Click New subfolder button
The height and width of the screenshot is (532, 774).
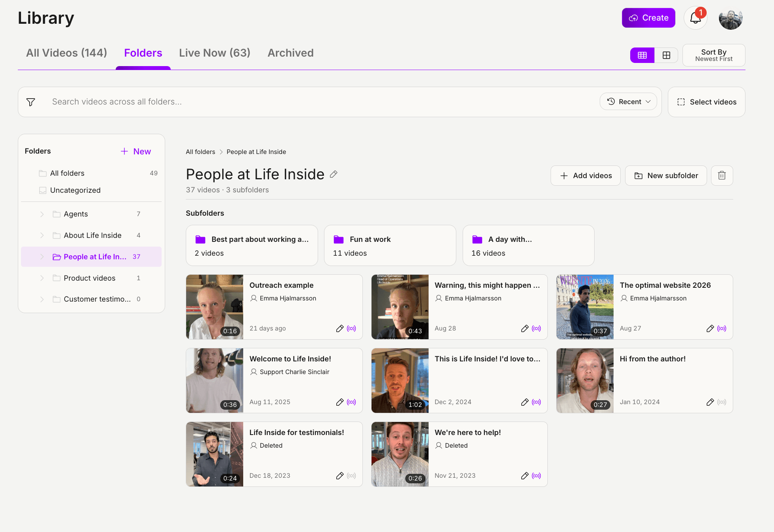(x=666, y=175)
